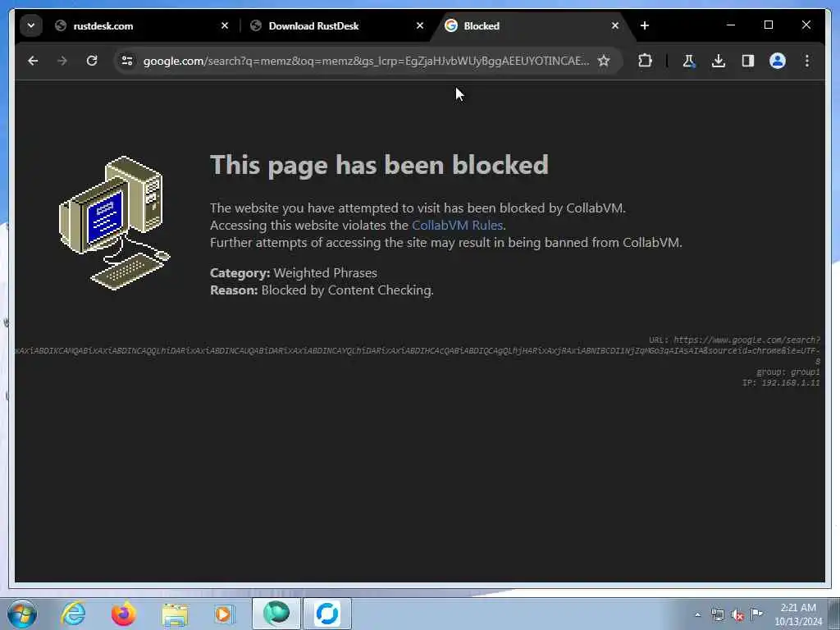The width and height of the screenshot is (840, 630).
Task: Close the Download RustDesk tab
Action: coord(420,25)
